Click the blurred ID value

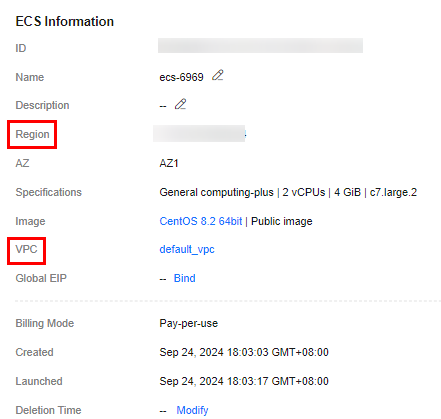pyautogui.click(x=260, y=46)
